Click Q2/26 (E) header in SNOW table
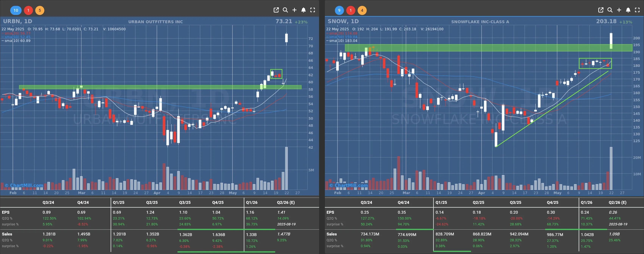This screenshot has width=644, height=254. (617, 203)
